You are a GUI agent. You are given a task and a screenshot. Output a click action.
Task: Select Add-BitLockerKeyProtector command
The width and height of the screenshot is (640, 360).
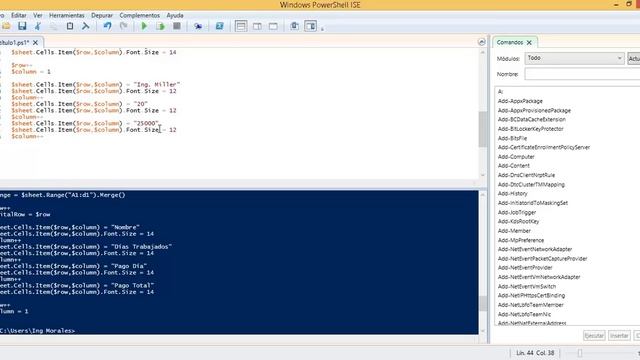(531, 129)
